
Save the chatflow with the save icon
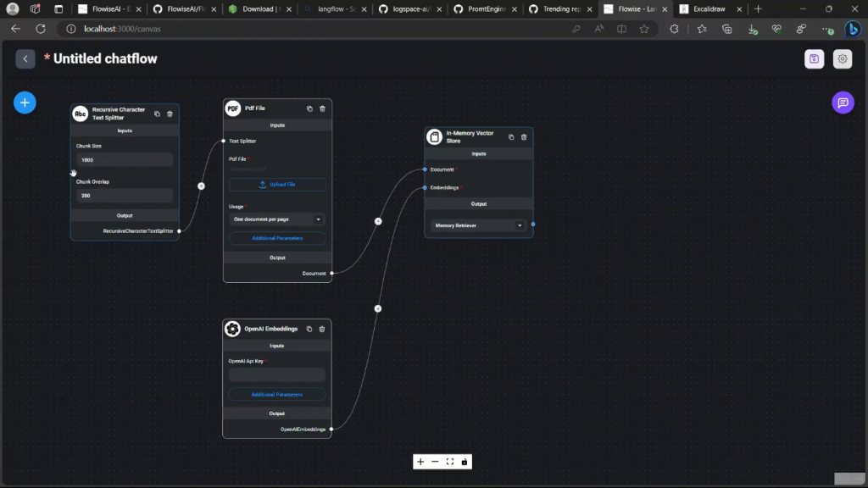point(814,58)
